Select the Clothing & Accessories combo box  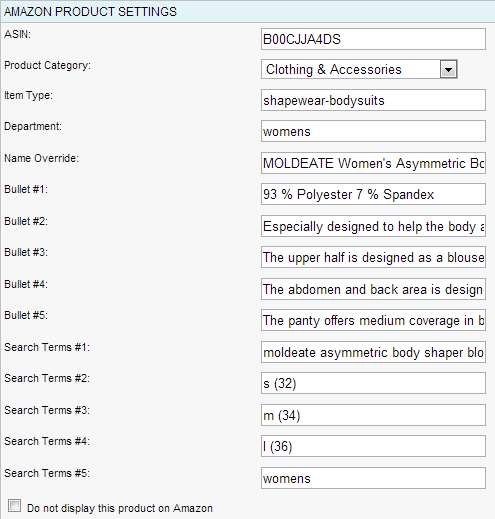coord(359,69)
